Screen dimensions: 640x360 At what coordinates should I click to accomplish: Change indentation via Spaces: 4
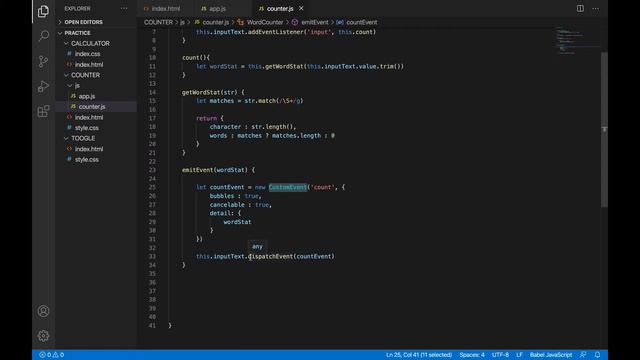tap(472, 355)
